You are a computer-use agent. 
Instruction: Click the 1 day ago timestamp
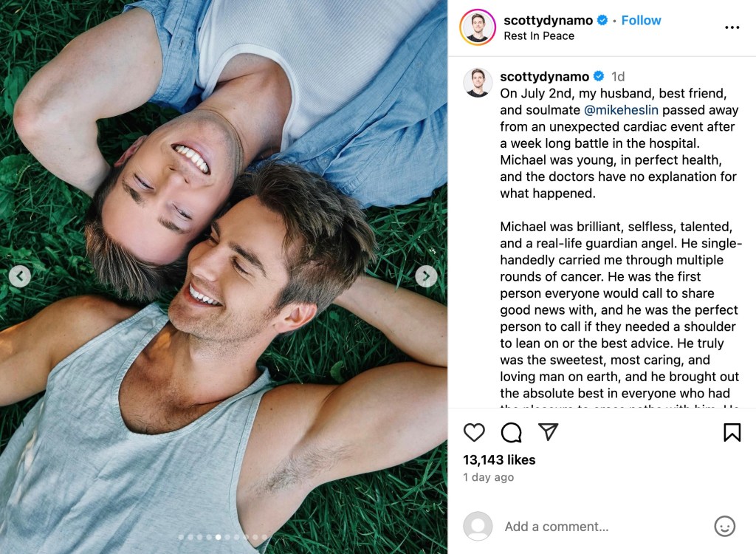click(488, 477)
